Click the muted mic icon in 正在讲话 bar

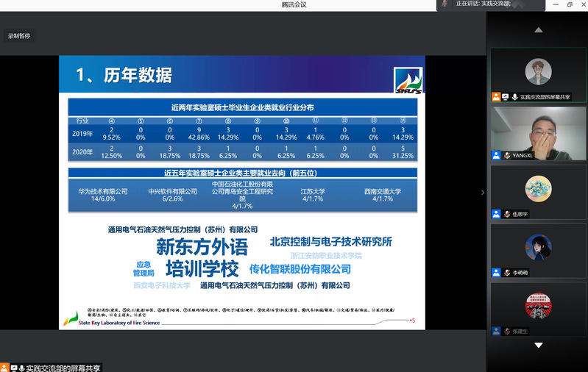point(444,4)
